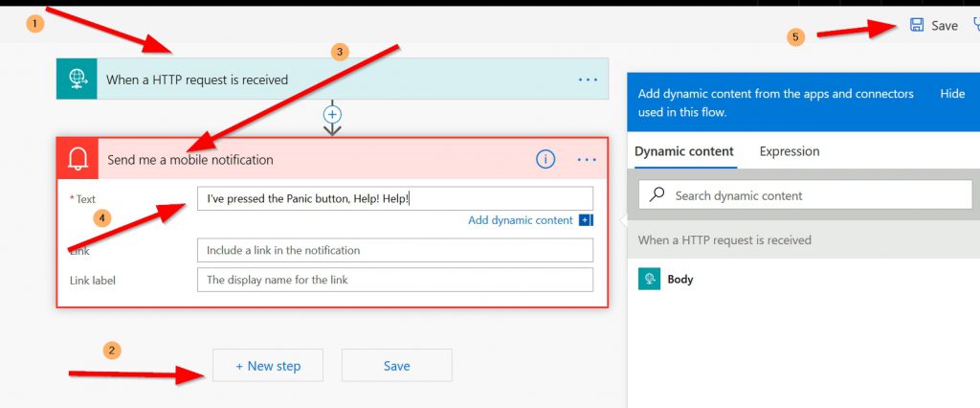Click the Body item icon
980x408 pixels.
tap(650, 279)
